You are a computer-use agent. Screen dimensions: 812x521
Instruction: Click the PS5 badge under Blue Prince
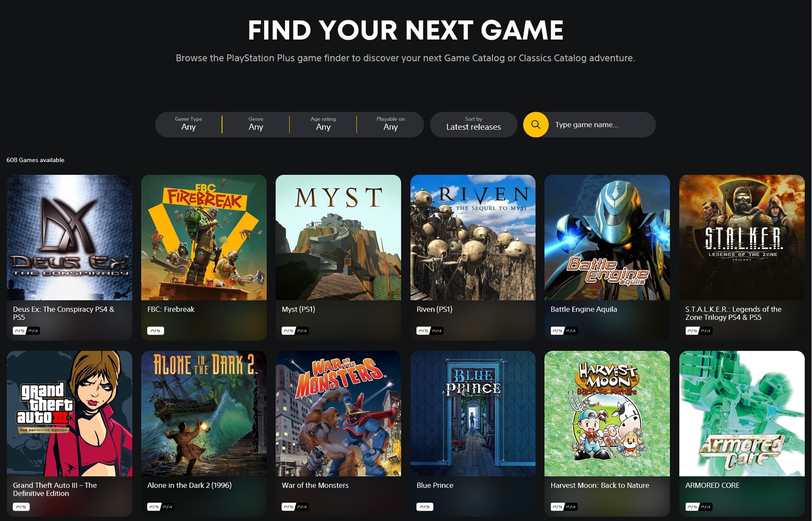[425, 507]
